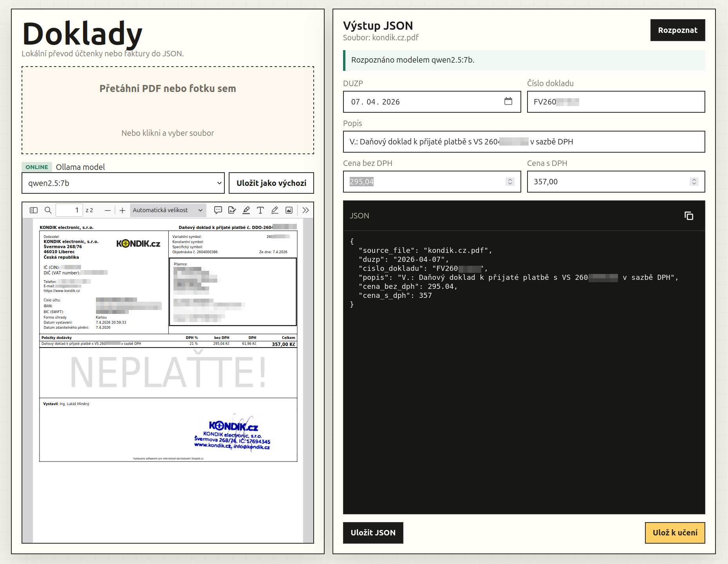728x564 pixels.
Task: Click 'https://www.kondik.cz' in PDF
Action: tap(61, 291)
